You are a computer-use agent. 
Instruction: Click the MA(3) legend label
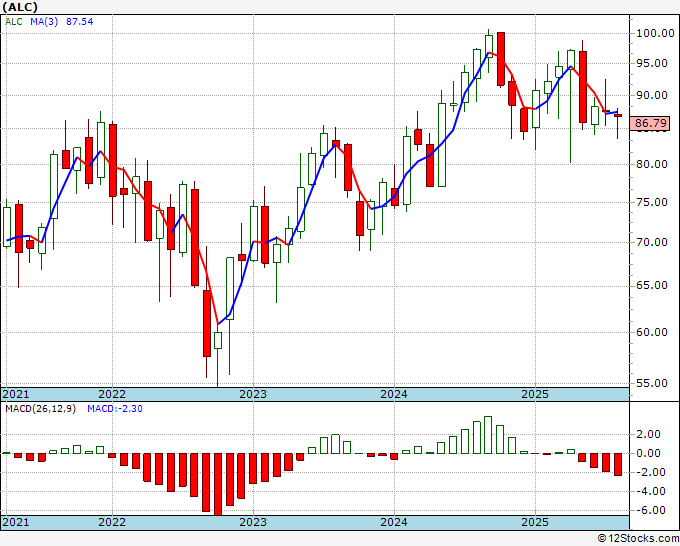(x=44, y=22)
